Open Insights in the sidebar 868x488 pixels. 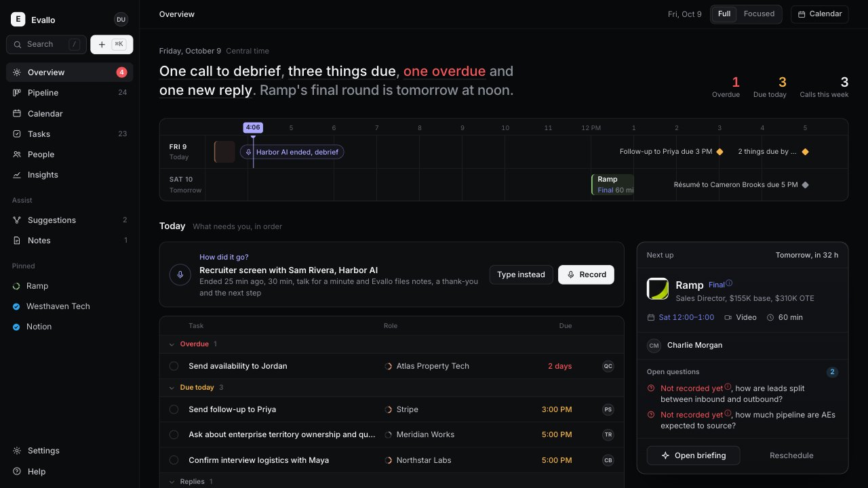pos(70,175)
